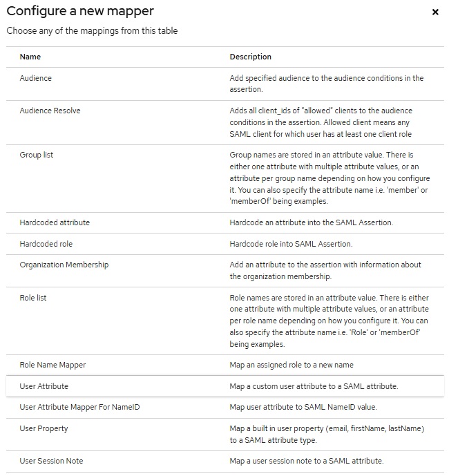Image resolution: width=449 pixels, height=476 pixels.
Task: Choose Role Name Mapper row
Action: (225, 365)
